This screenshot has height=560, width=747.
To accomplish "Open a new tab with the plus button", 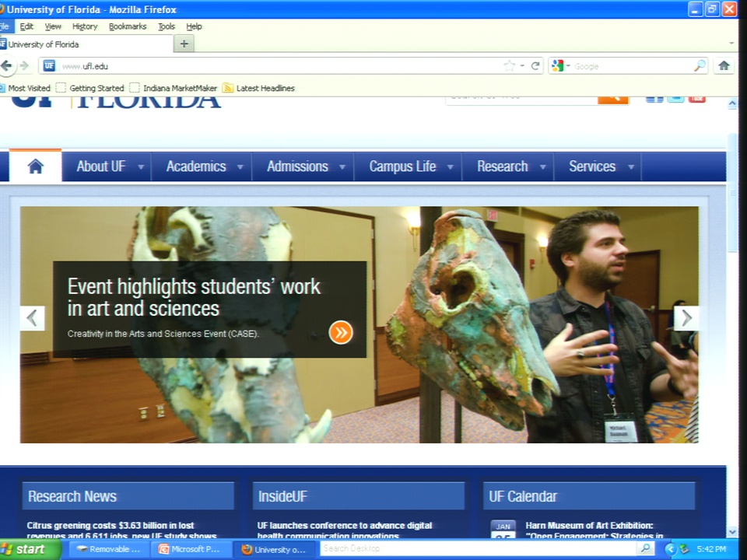I will click(184, 44).
